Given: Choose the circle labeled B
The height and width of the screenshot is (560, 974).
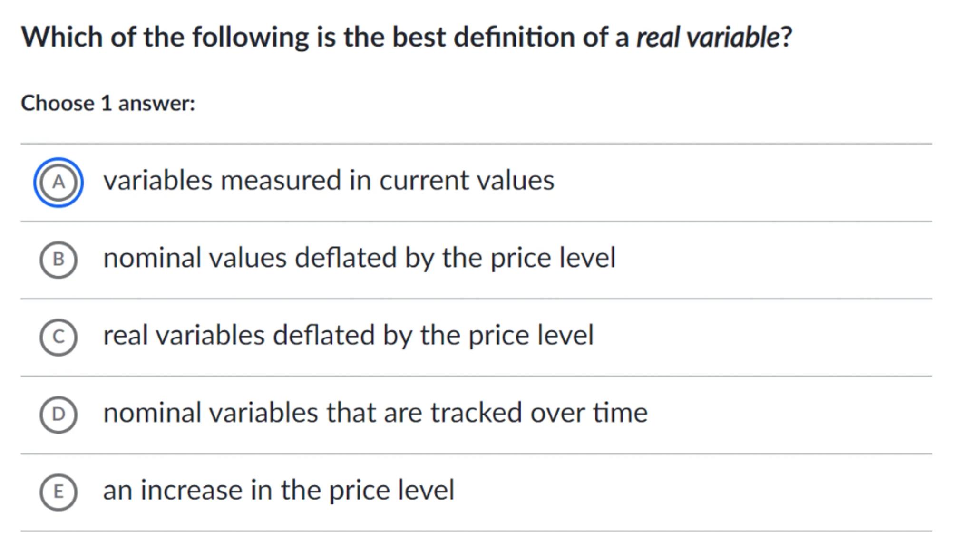Looking at the screenshot, I should [x=58, y=260].
